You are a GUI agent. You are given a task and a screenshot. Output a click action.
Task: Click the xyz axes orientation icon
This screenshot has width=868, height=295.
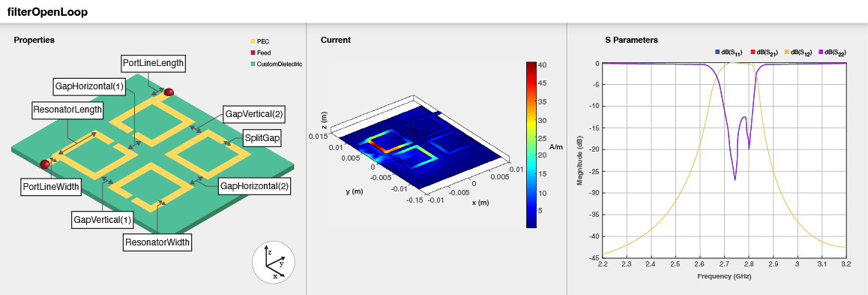point(274,262)
